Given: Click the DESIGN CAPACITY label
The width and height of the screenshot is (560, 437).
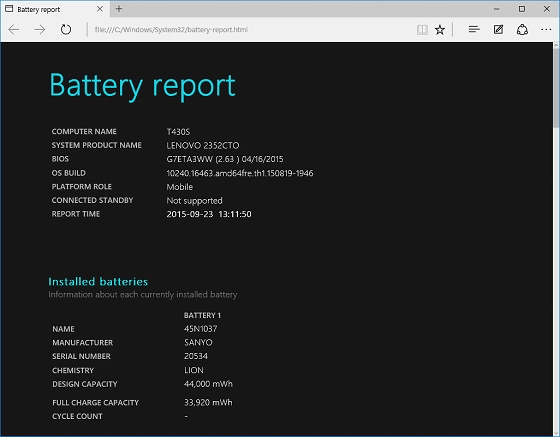Looking at the screenshot, I should 85,384.
